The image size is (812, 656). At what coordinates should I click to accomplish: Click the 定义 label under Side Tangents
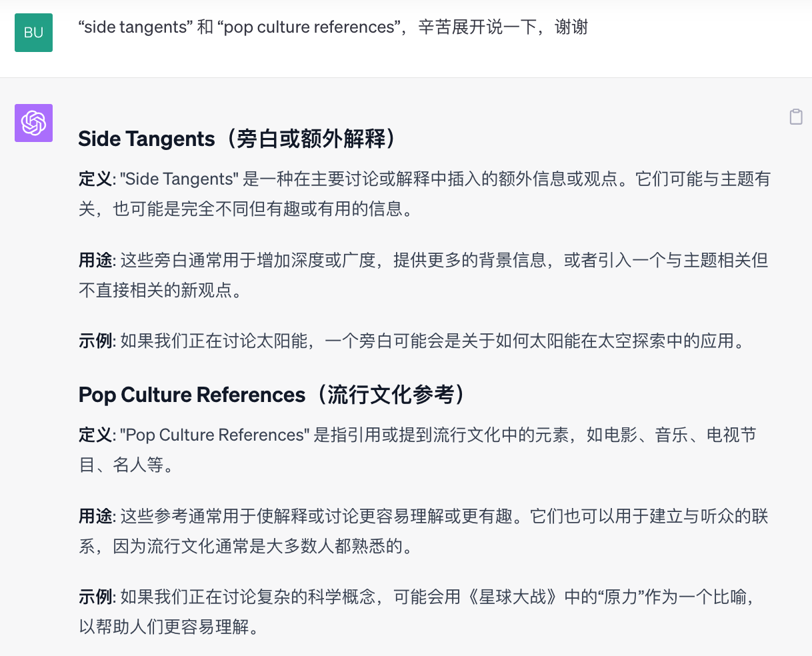click(95, 179)
